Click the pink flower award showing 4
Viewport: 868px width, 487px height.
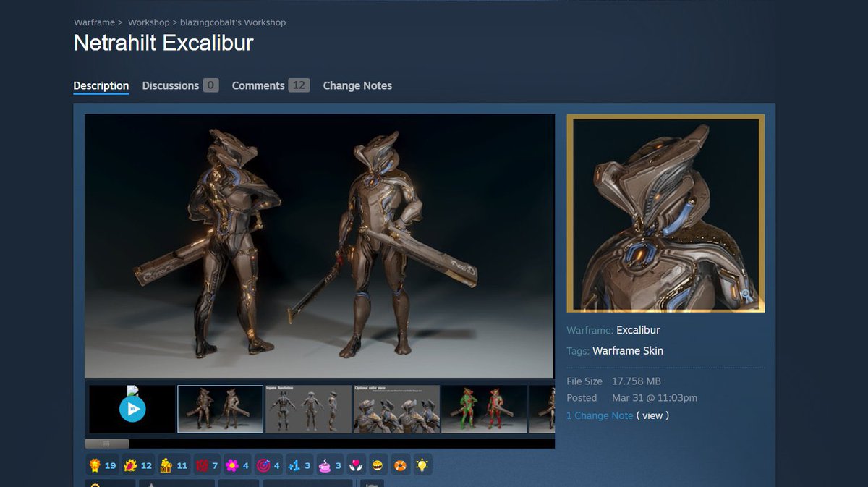click(237, 465)
